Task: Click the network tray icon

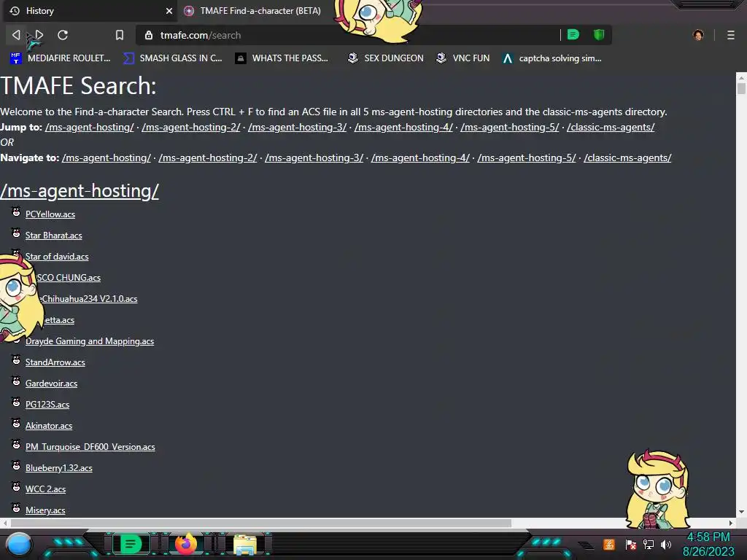Action: (649, 544)
